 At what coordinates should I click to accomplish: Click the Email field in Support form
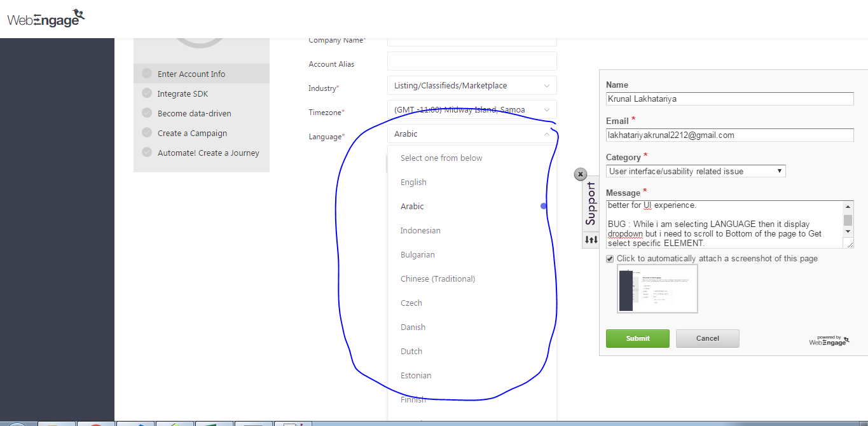[x=730, y=135]
